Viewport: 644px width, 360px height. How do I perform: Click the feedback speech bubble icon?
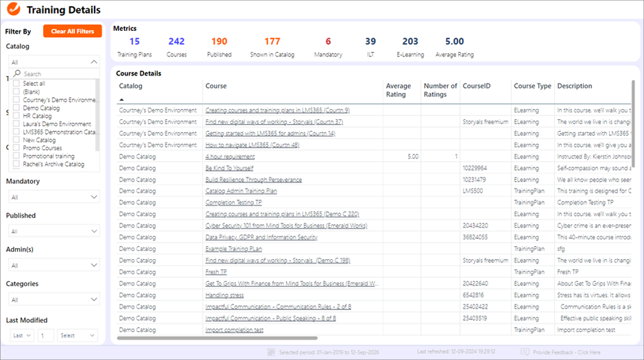pyautogui.click(x=525, y=352)
